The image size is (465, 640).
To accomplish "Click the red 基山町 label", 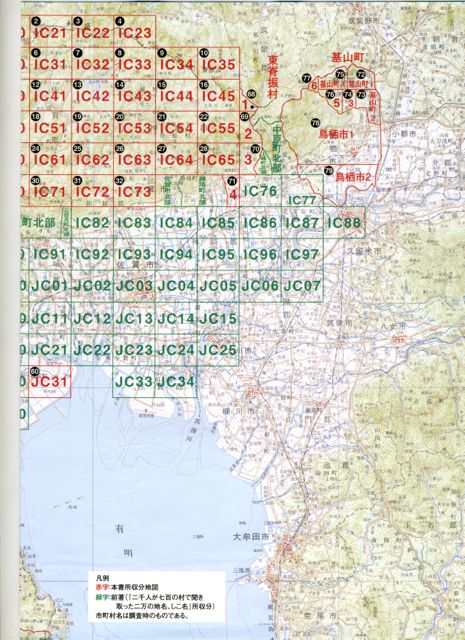I will pyautogui.click(x=347, y=58).
